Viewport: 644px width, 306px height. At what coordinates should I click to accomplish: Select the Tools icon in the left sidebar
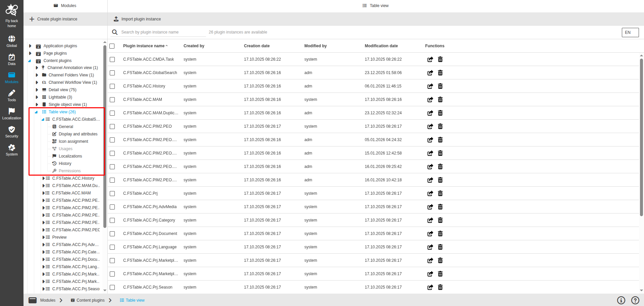point(11,96)
